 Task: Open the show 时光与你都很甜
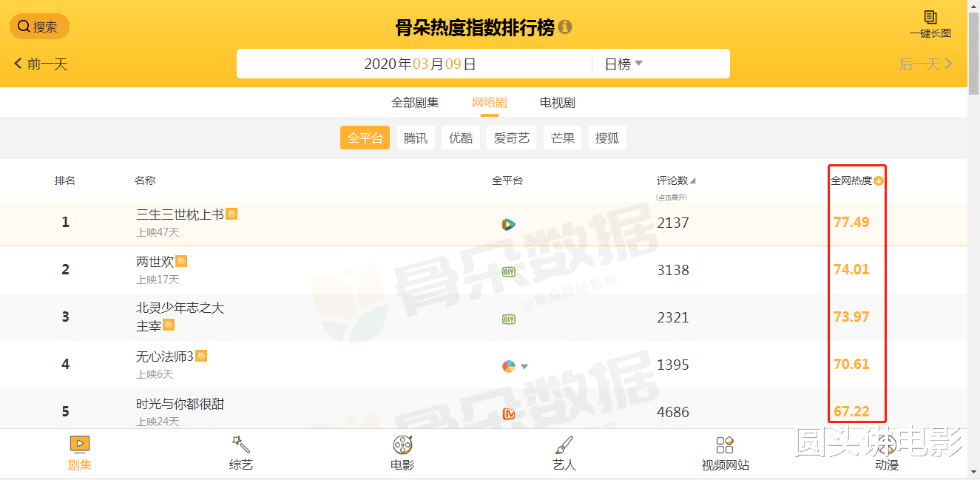coord(180,405)
